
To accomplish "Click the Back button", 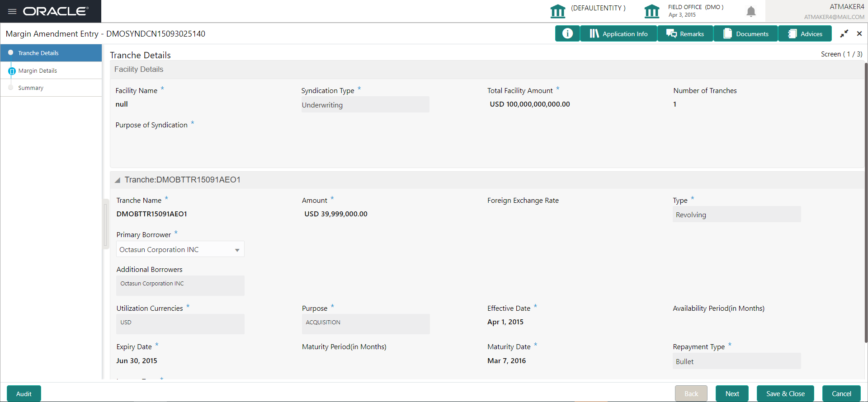I will tap(691, 394).
